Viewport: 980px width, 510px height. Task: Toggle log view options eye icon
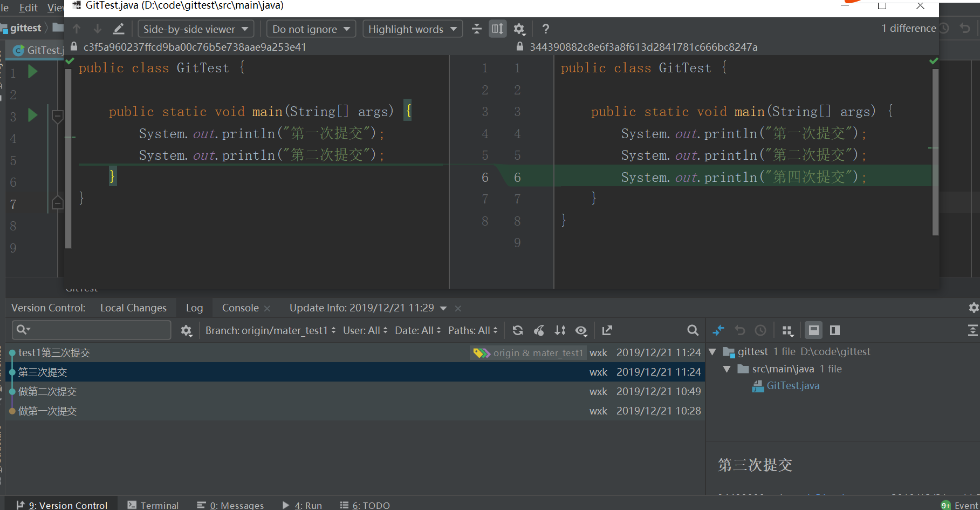point(581,330)
